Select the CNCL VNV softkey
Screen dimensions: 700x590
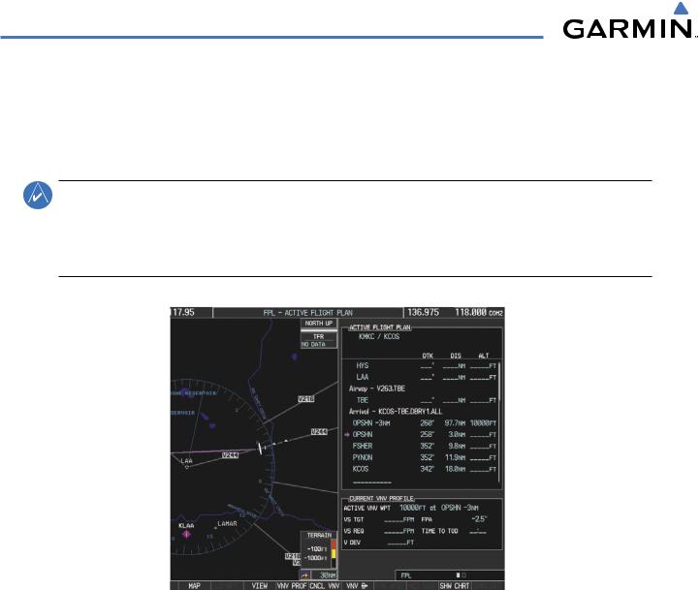pos(325,585)
